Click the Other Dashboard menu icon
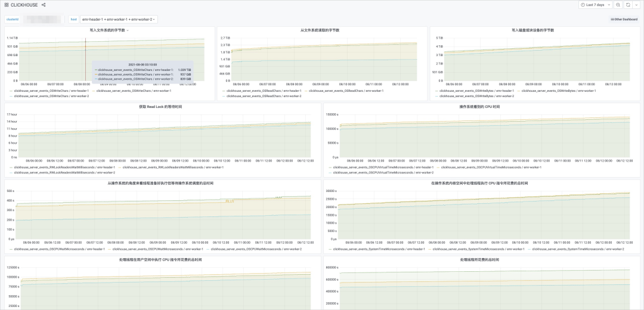The width and height of the screenshot is (644, 310). [612, 19]
